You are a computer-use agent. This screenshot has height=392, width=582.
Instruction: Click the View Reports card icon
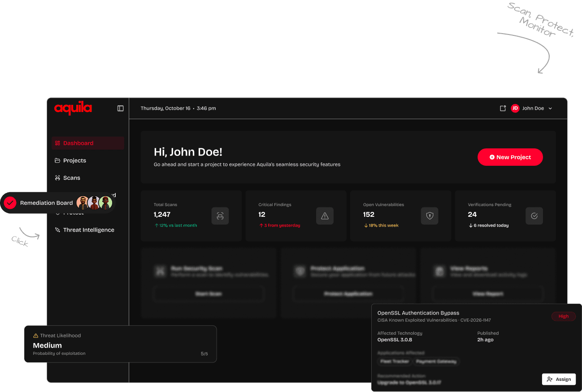(x=439, y=271)
